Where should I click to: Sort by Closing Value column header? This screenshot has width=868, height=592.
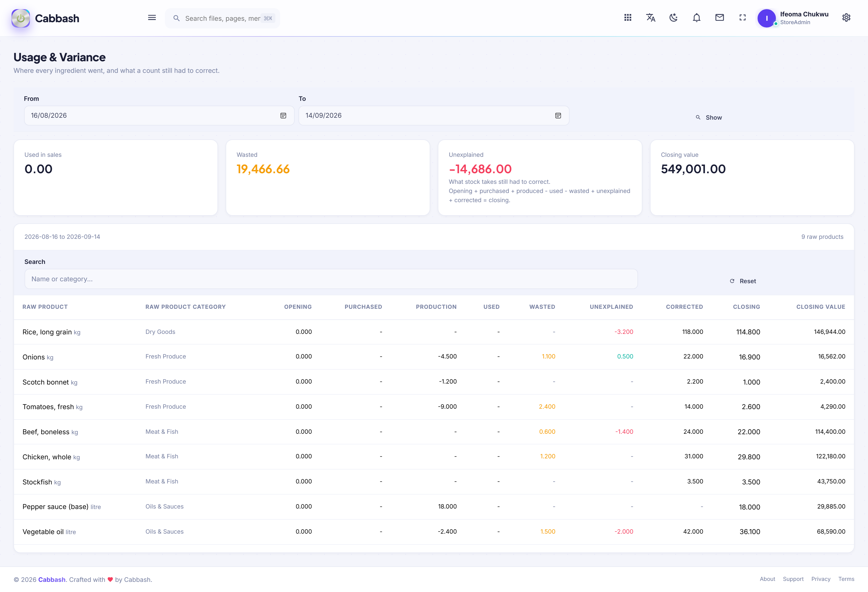click(821, 307)
